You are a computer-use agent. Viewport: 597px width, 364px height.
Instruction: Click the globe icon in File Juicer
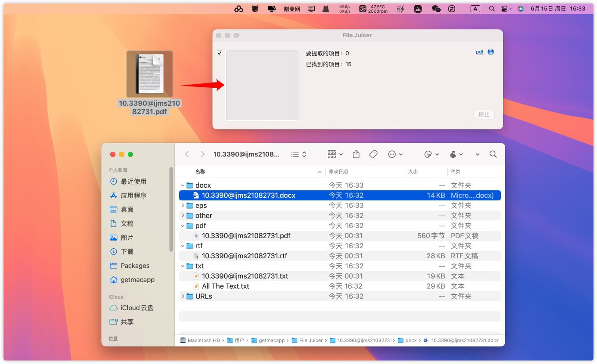491,52
